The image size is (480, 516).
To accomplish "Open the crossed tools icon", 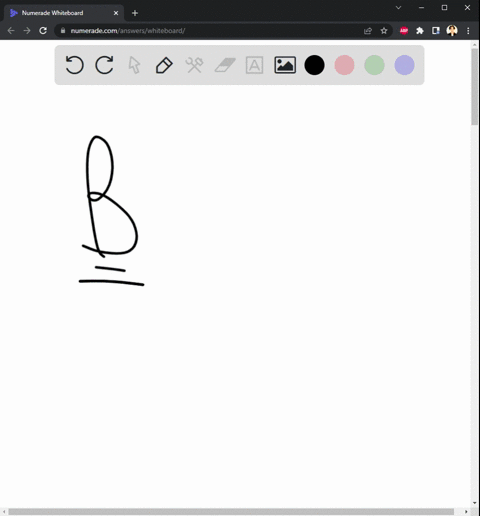I will (194, 65).
